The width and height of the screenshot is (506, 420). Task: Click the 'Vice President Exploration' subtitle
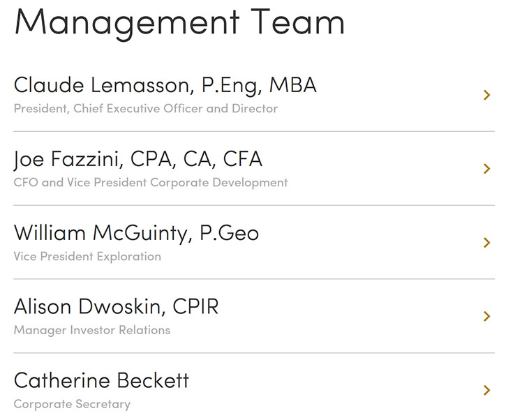[x=87, y=257]
